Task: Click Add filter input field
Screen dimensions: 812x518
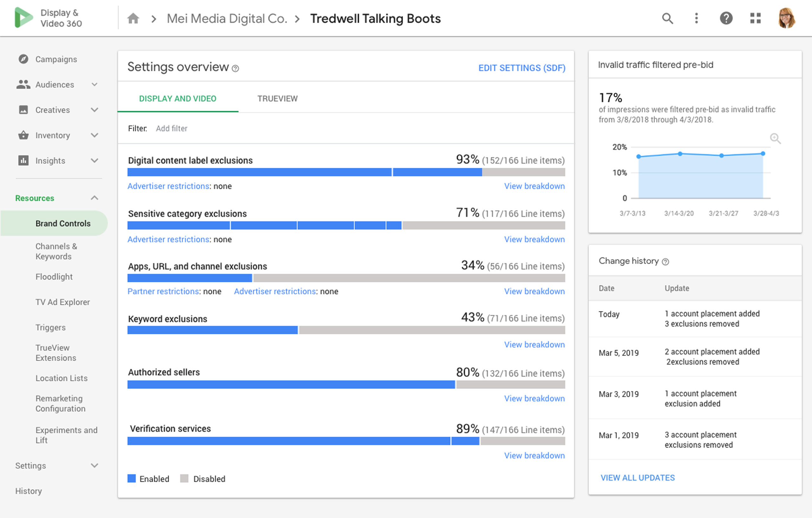Action: (x=173, y=128)
